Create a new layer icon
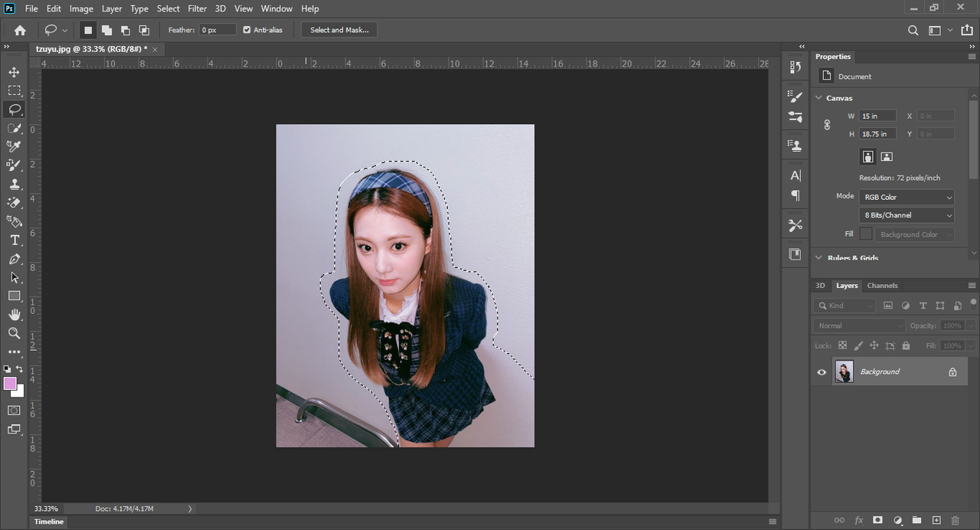 [936, 520]
